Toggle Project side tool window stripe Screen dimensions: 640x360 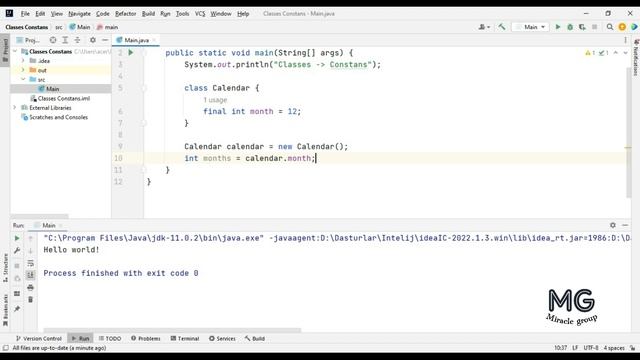[5, 50]
